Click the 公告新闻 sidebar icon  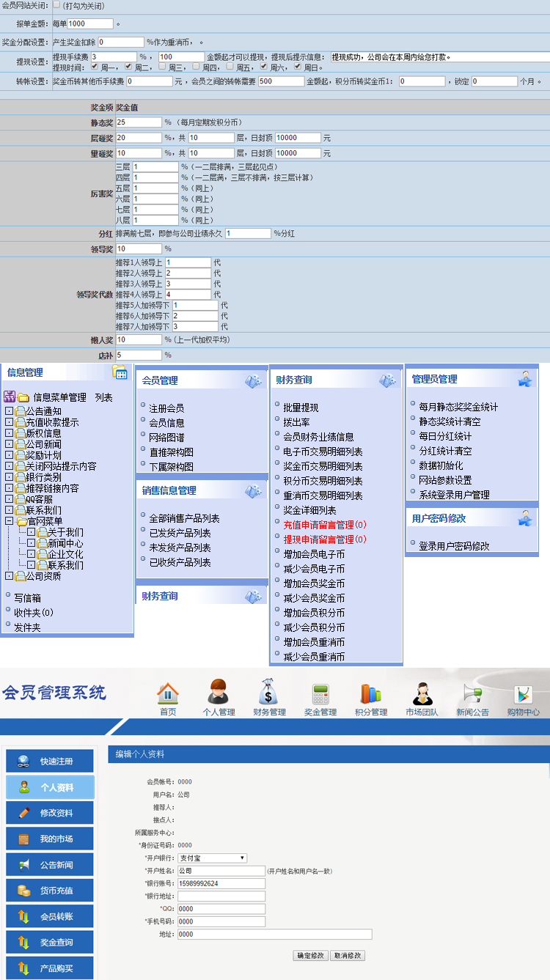click(x=24, y=864)
